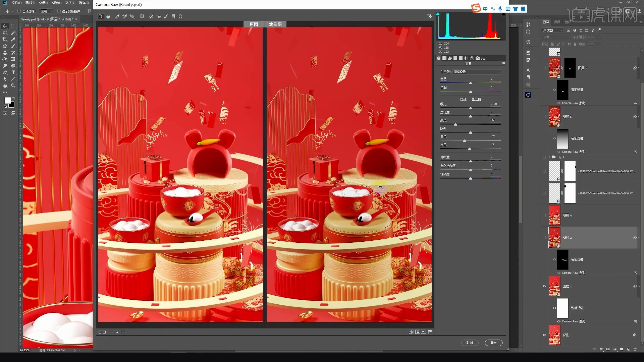Switch to the Paths (路径) tab
Viewport: 644px width, 362px height.
click(568, 22)
